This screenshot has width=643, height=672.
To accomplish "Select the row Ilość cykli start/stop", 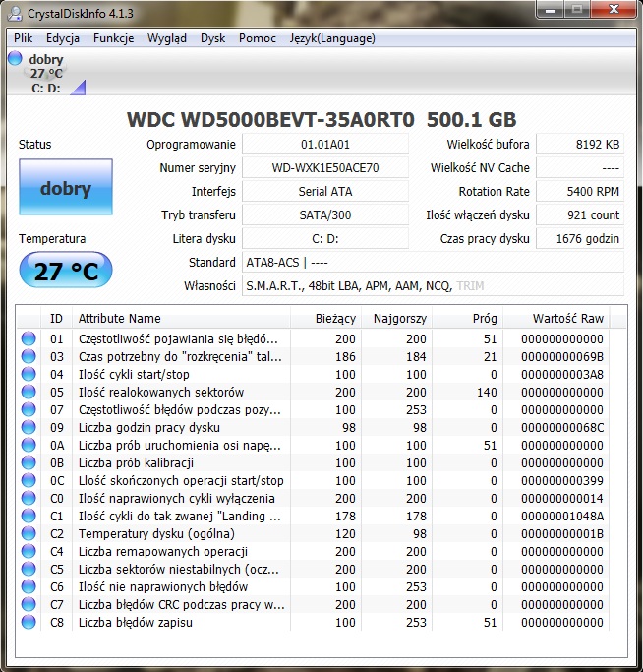I will click(314, 374).
